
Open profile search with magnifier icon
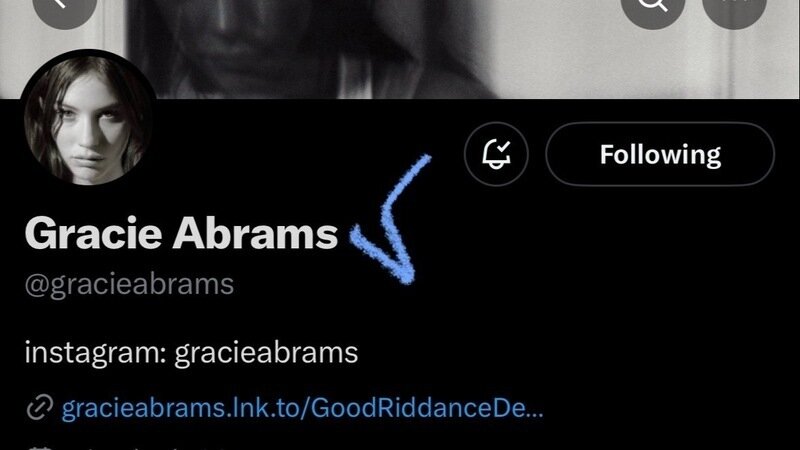click(653, 6)
